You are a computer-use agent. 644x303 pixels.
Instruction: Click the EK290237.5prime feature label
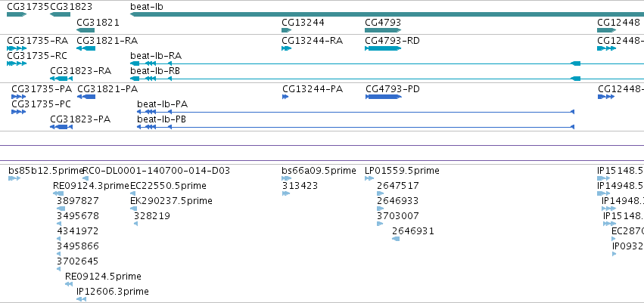[171, 201]
